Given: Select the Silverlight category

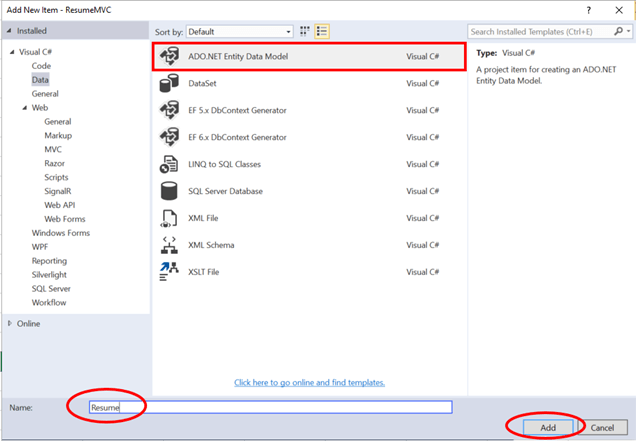Looking at the screenshot, I should (49, 275).
